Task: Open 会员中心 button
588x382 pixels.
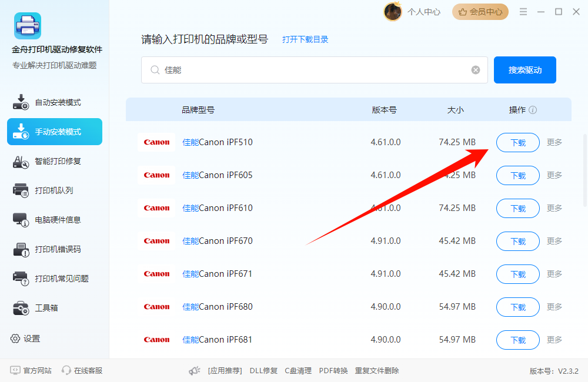Action: pyautogui.click(x=480, y=12)
